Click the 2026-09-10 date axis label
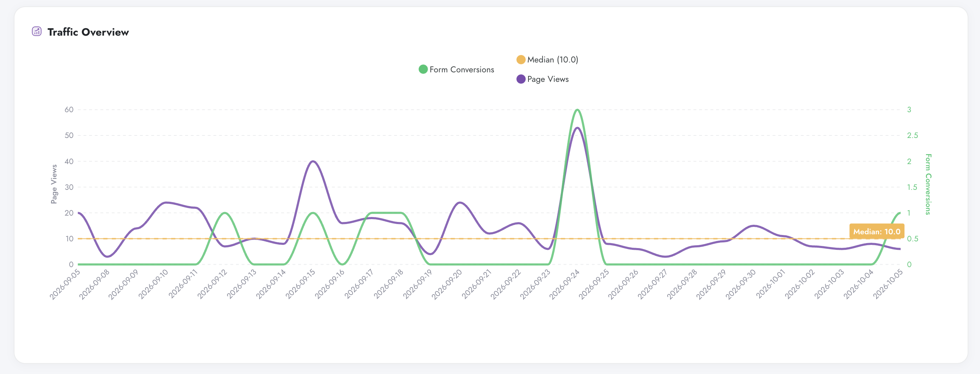Image resolution: width=980 pixels, height=374 pixels. [153, 284]
